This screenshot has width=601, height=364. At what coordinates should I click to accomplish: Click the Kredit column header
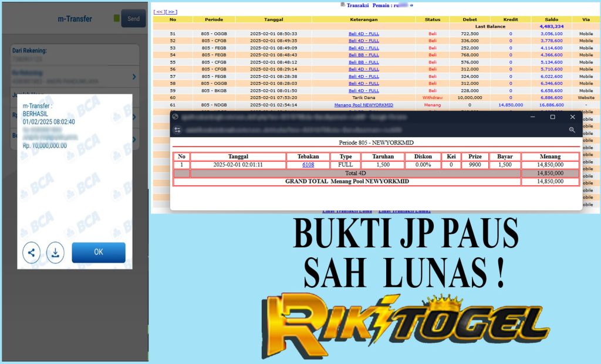pos(511,19)
